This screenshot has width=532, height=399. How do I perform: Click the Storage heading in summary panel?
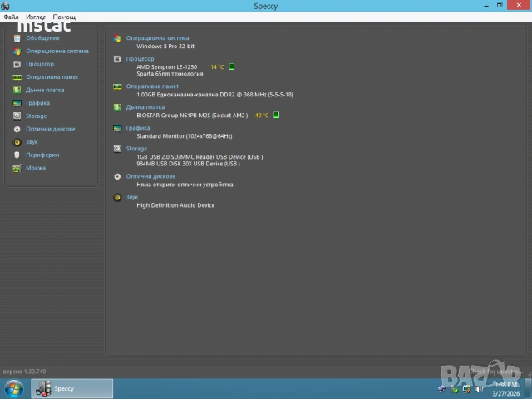pyautogui.click(x=135, y=149)
